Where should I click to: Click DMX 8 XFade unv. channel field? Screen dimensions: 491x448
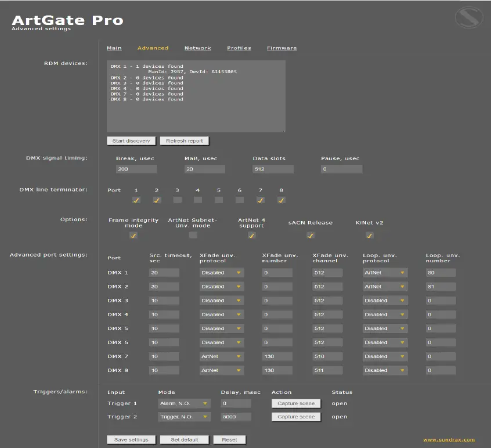pyautogui.click(x=327, y=370)
